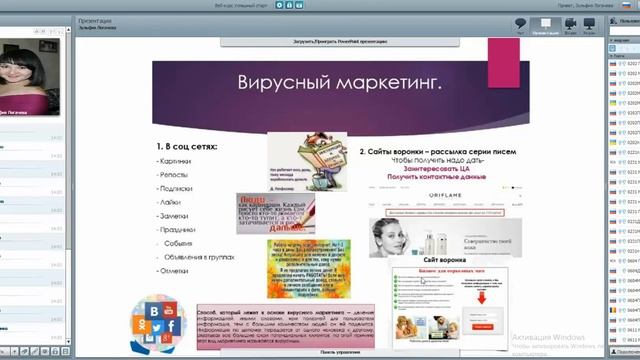Screen dimensions: 640x360
Task: Click the left panel scroll-up arrow
Action: click(x=68, y=30)
